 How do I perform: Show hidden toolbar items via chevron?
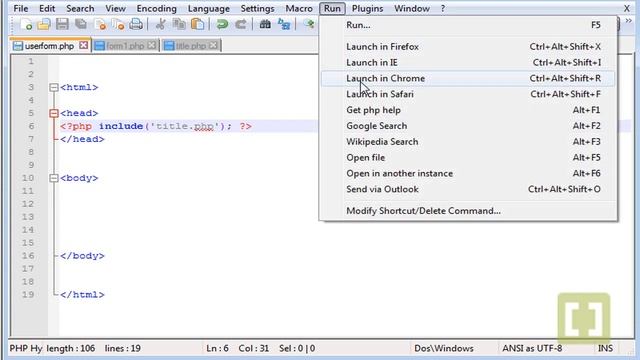pos(629,20)
